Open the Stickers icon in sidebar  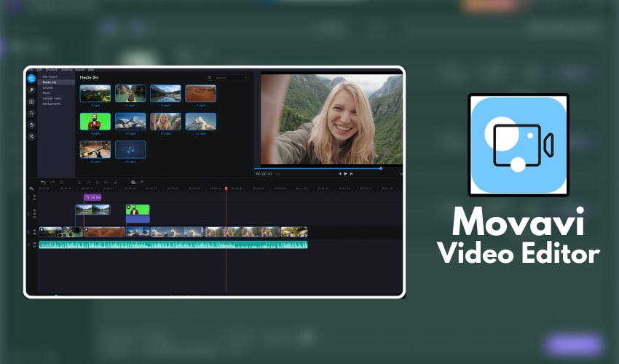[x=31, y=124]
